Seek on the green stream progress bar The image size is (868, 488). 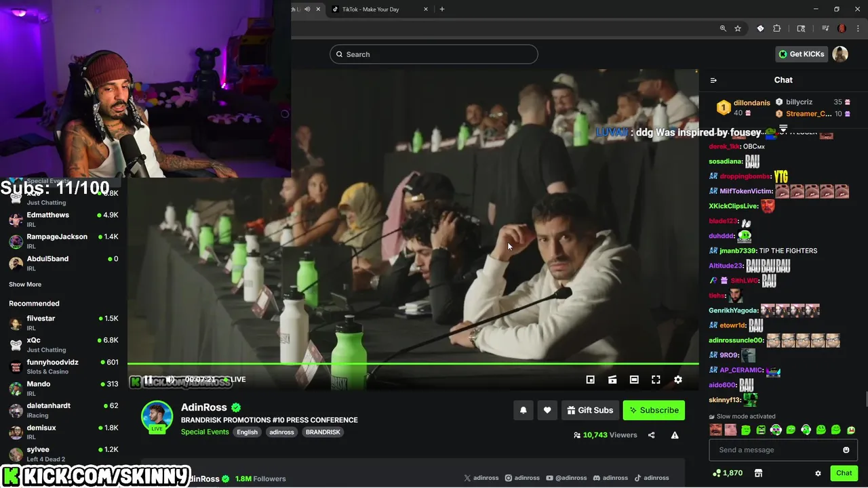pos(413,364)
